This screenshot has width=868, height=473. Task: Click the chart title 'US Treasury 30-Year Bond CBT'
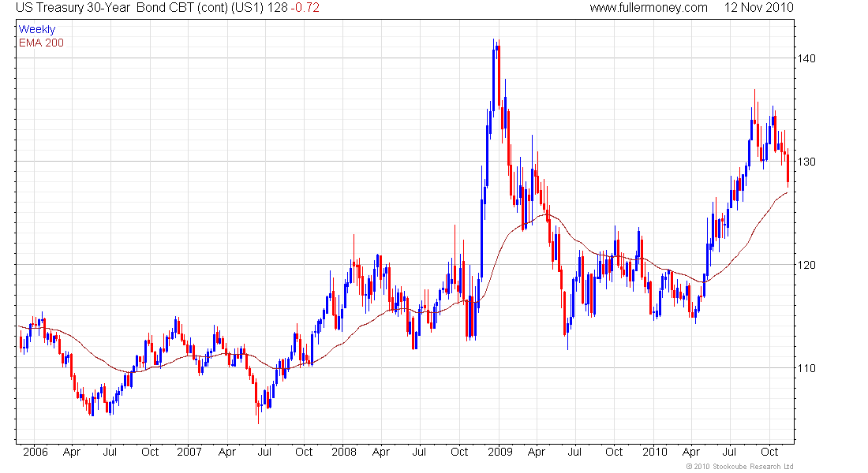point(105,8)
